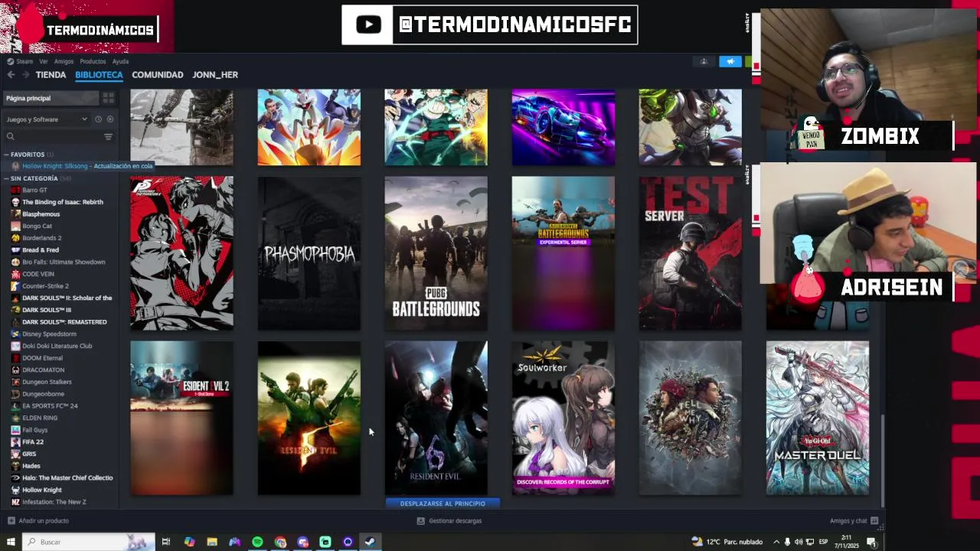Click the ready-to-play filter icon
The image size is (980, 551).
click(x=110, y=119)
